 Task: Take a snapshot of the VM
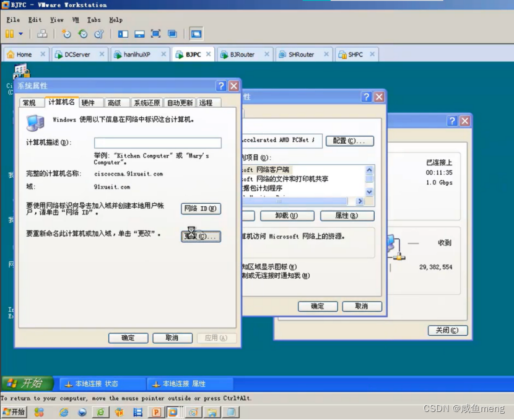coord(66,33)
